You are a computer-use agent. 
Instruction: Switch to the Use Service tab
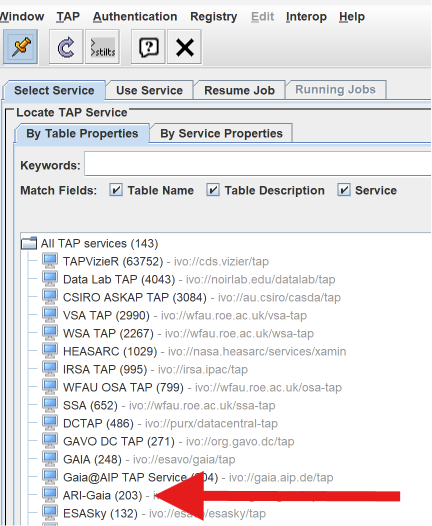click(150, 90)
